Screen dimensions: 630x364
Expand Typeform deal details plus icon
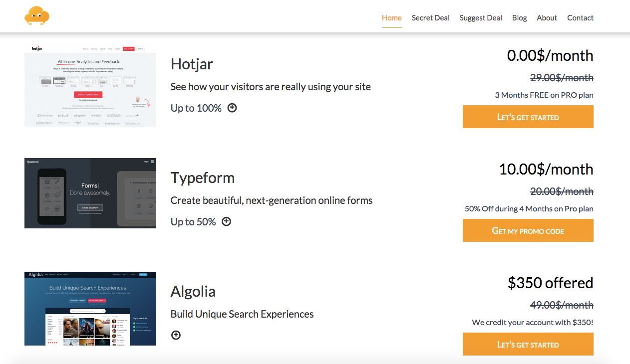226,221
